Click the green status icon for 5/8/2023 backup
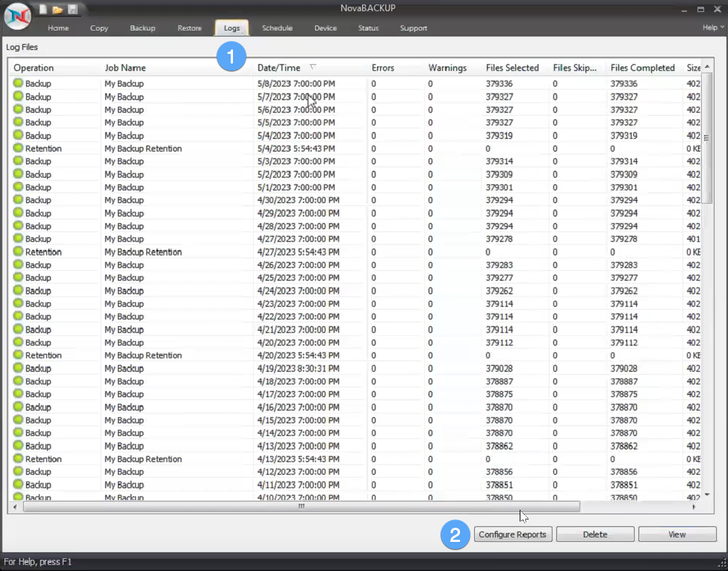728x571 pixels. [18, 84]
